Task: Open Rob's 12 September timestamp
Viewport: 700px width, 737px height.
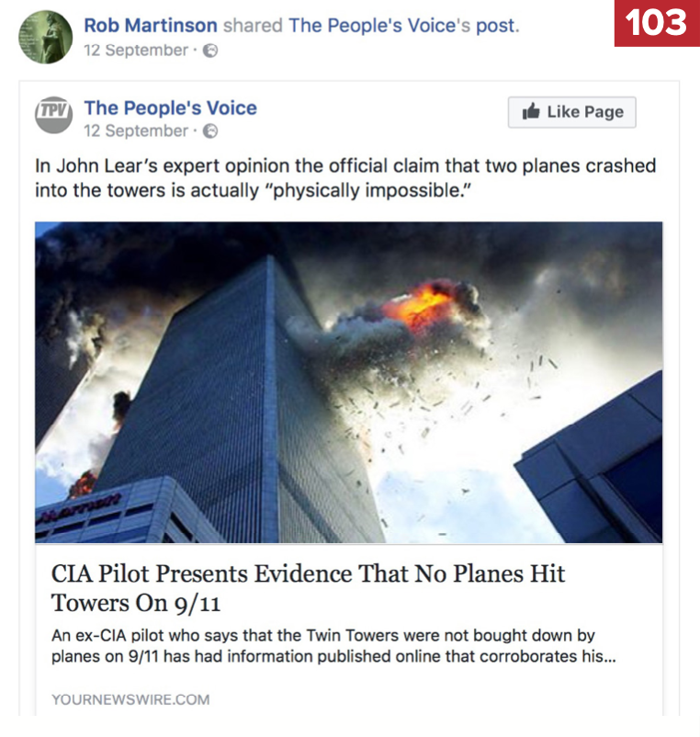Action: tap(136, 51)
